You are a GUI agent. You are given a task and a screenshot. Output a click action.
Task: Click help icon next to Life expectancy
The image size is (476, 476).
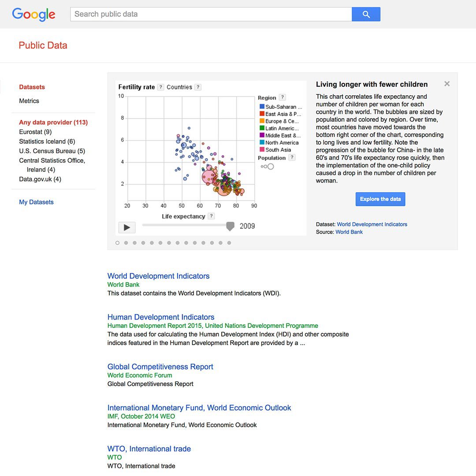[211, 216]
